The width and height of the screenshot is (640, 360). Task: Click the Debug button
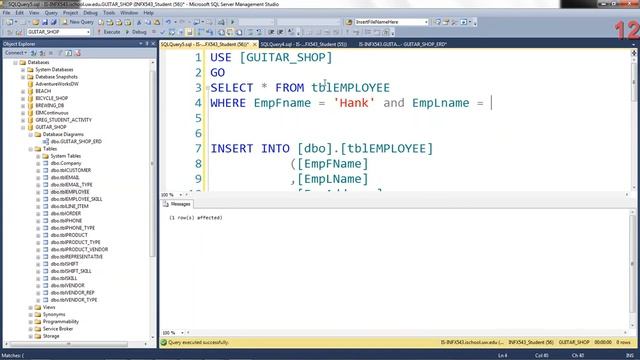[x=136, y=32]
